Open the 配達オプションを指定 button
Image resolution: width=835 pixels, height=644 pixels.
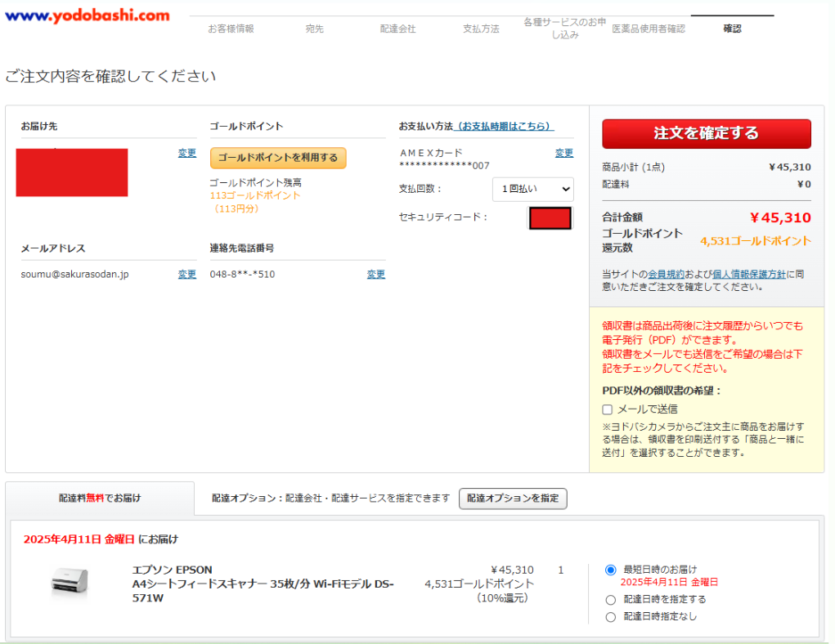pos(513,499)
